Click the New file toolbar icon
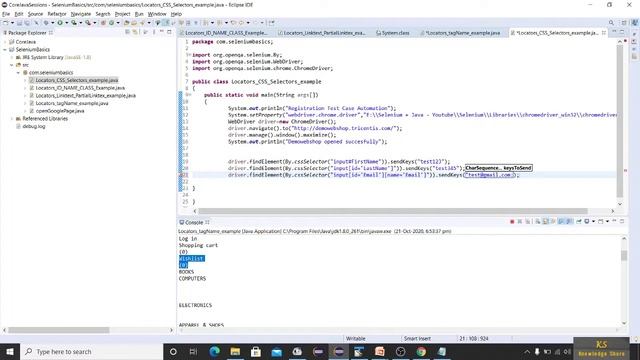Screen dimensions: 640x360 coord(6,23)
